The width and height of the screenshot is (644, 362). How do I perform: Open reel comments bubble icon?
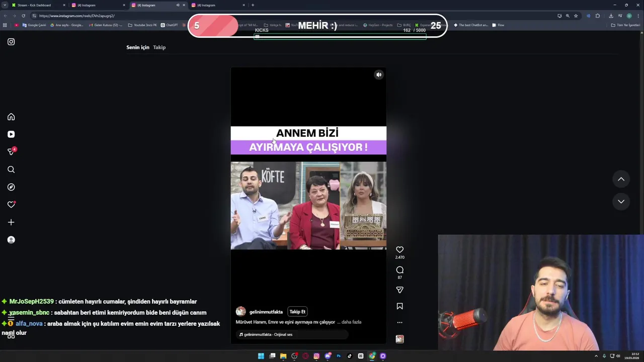click(x=399, y=270)
